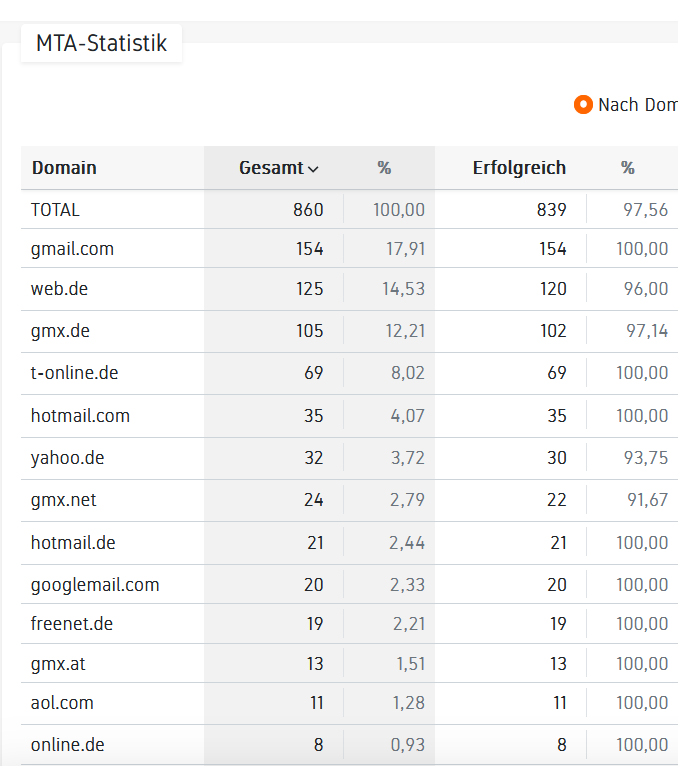Open the MTA-Statistik tab

click(x=101, y=44)
